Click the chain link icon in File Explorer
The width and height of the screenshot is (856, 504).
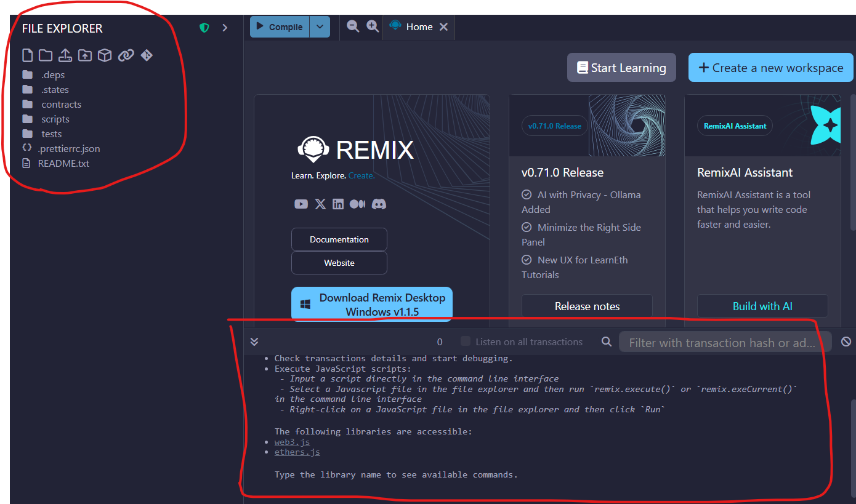tap(126, 55)
